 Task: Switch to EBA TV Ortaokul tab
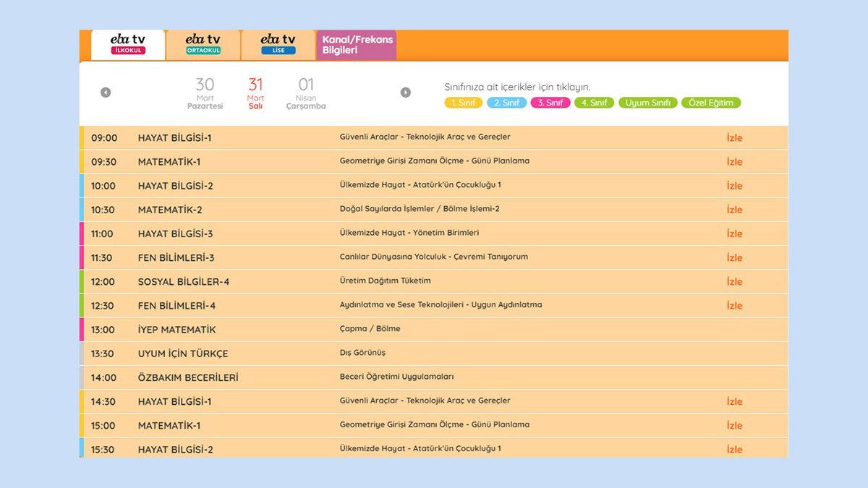click(x=203, y=45)
